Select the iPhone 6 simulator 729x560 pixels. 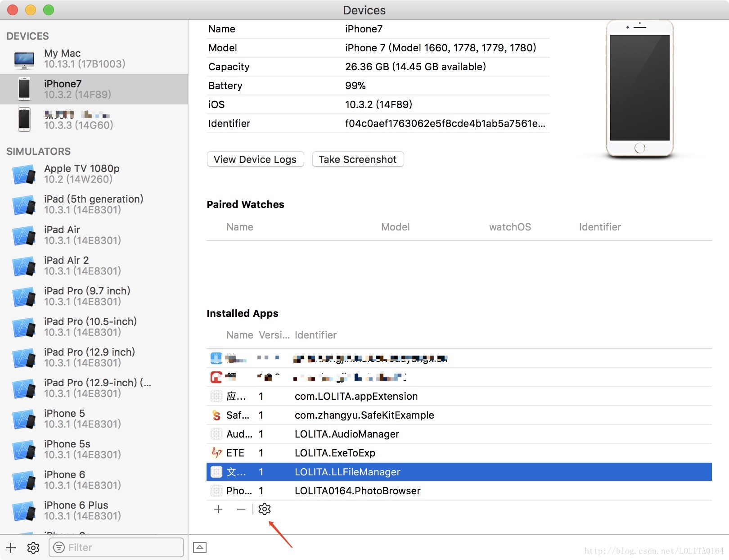tap(94, 480)
